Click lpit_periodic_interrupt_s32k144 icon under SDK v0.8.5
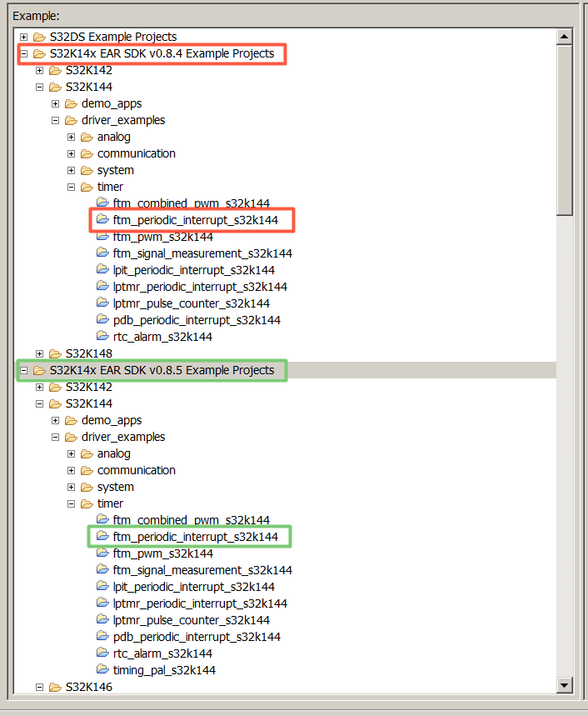 [x=102, y=586]
